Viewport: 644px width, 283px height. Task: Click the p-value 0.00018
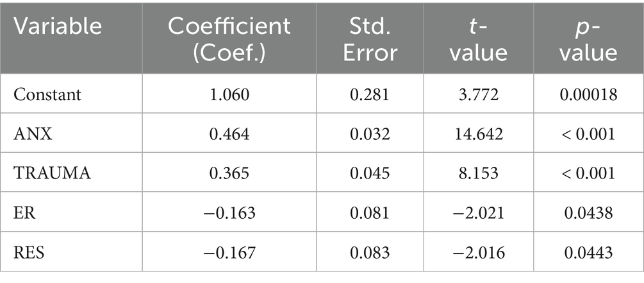point(588,95)
